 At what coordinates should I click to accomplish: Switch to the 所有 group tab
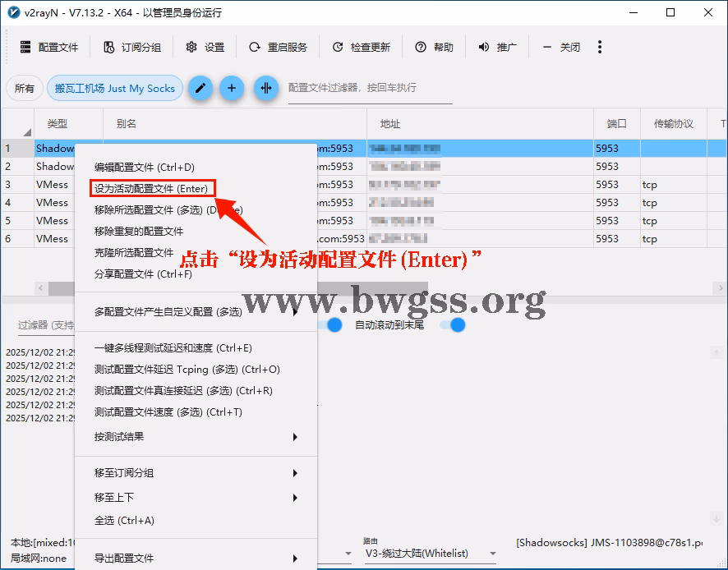[x=25, y=87]
